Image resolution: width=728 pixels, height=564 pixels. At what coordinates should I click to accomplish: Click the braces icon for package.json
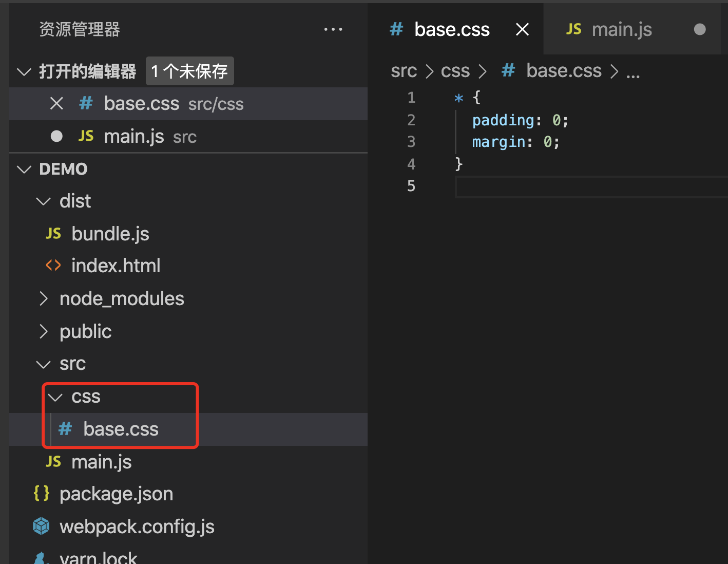[x=41, y=493]
